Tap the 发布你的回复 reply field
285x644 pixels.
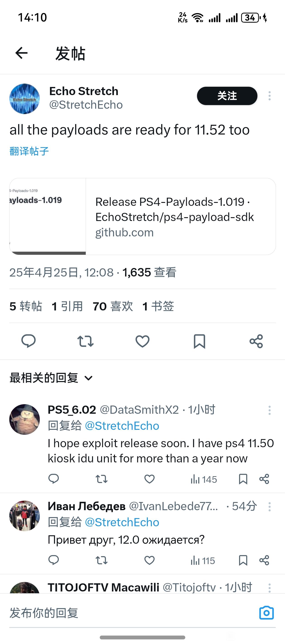click(x=130, y=613)
